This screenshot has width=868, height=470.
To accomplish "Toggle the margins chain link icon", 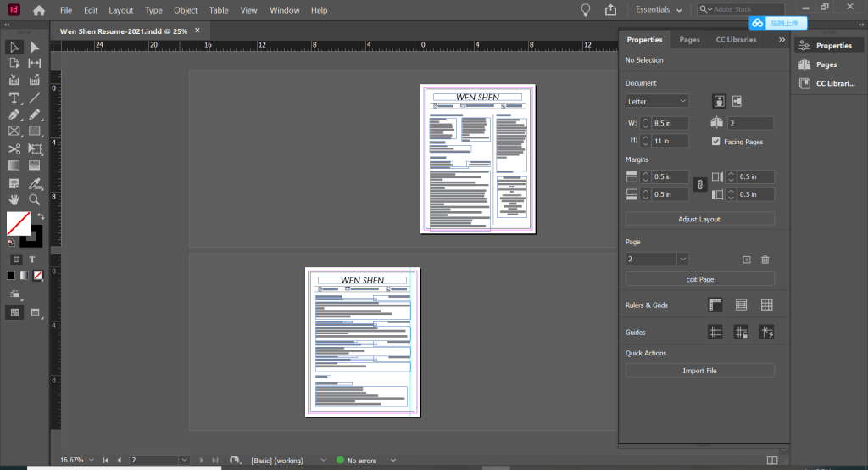I will [x=699, y=185].
